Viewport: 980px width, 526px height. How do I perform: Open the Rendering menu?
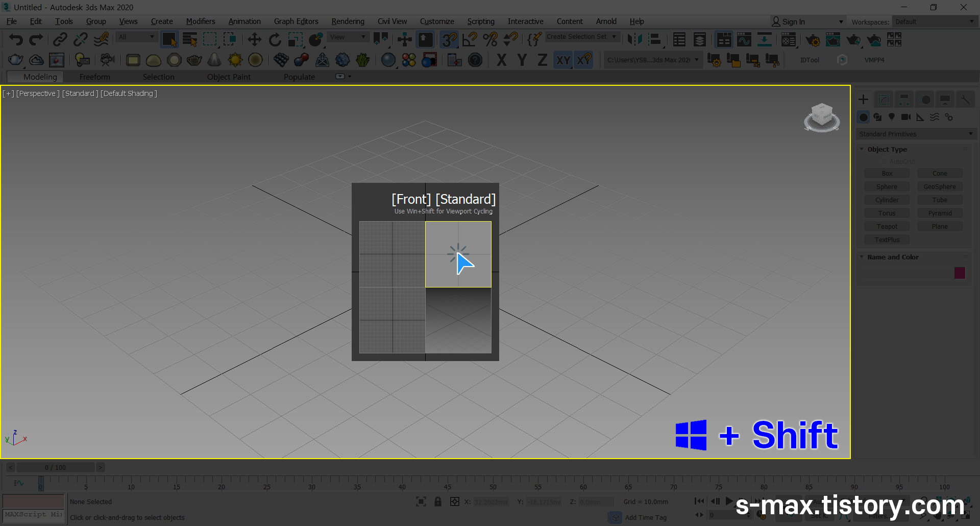point(348,21)
